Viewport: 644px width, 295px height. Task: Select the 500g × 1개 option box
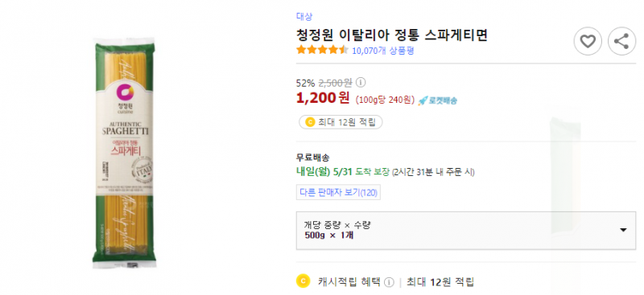coord(466,231)
